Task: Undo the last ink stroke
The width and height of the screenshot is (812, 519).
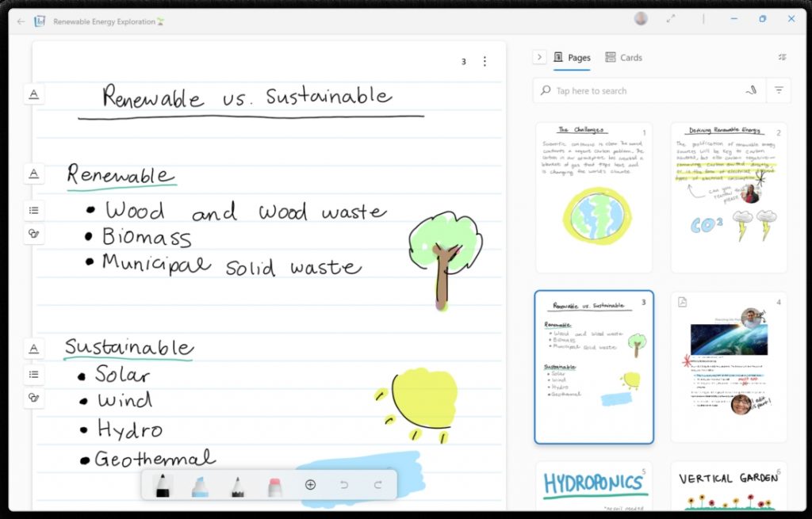Action: click(344, 485)
